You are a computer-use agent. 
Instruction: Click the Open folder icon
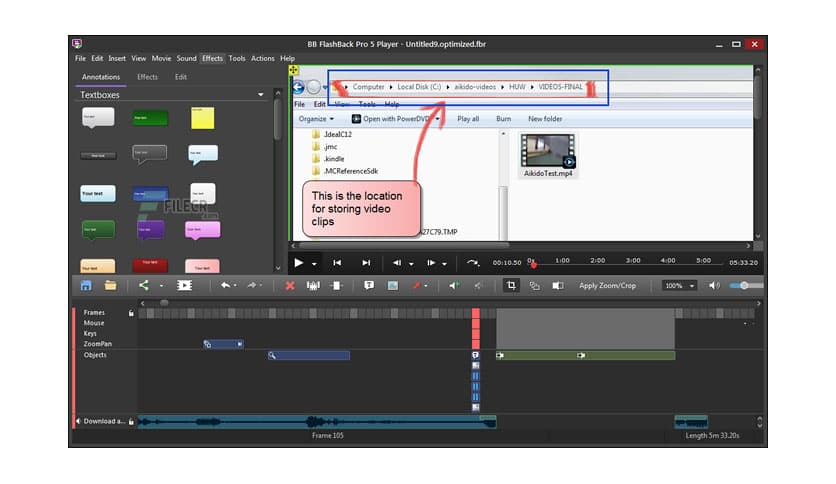point(110,286)
